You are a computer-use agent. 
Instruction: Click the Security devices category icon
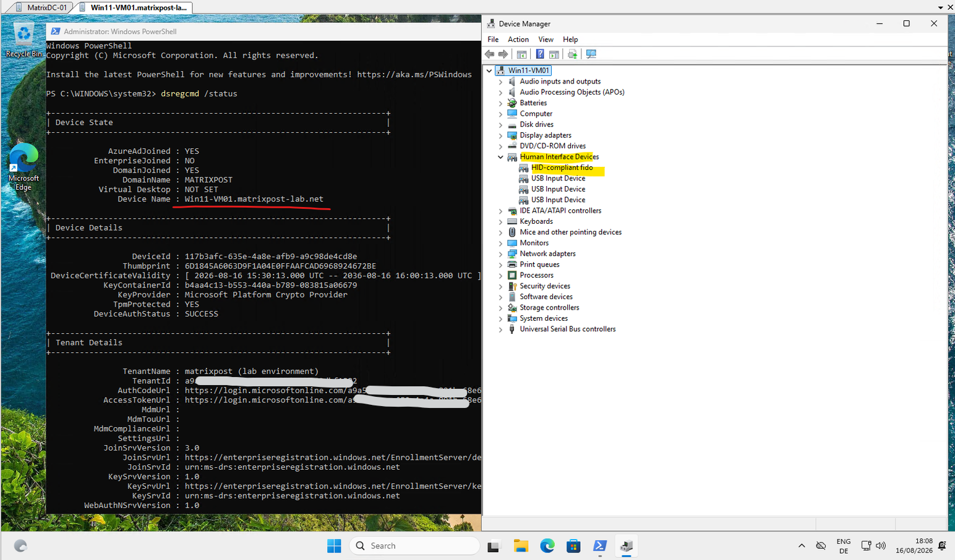(512, 286)
